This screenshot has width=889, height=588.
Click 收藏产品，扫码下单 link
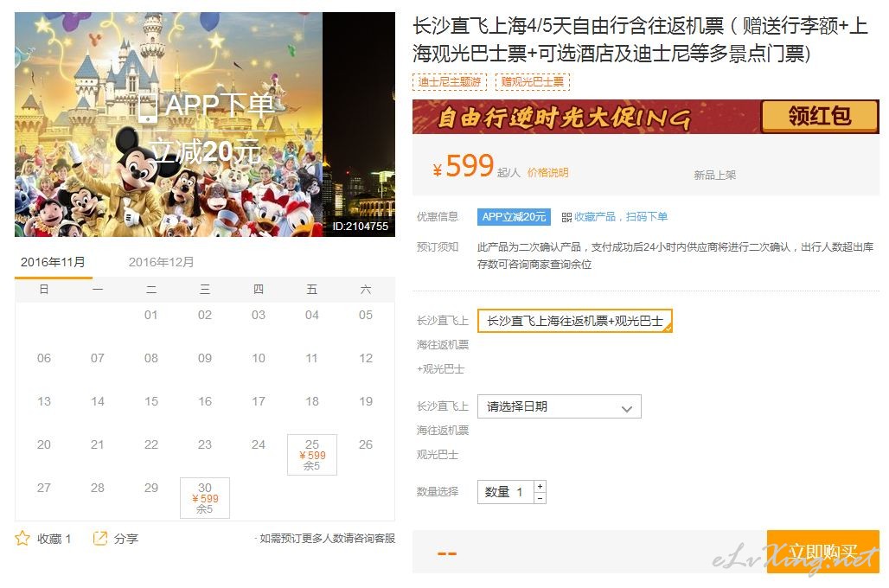pyautogui.click(x=621, y=216)
